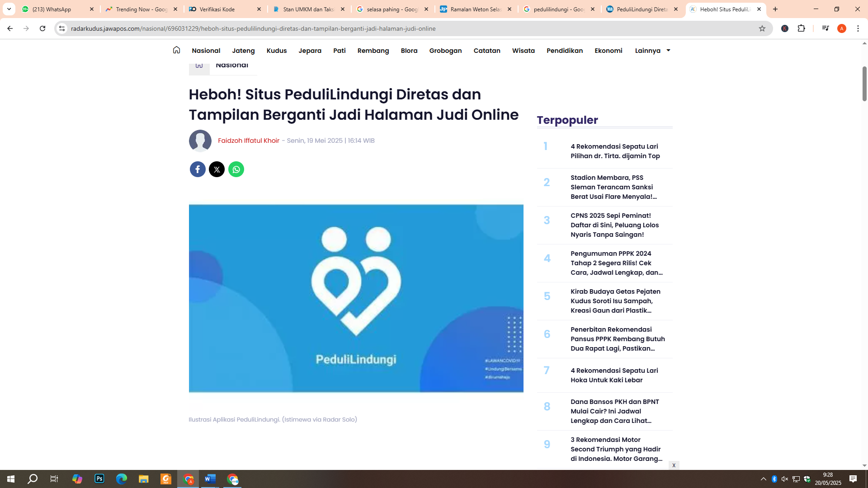Open the Windows Start menu
The image size is (868, 488).
11,479
